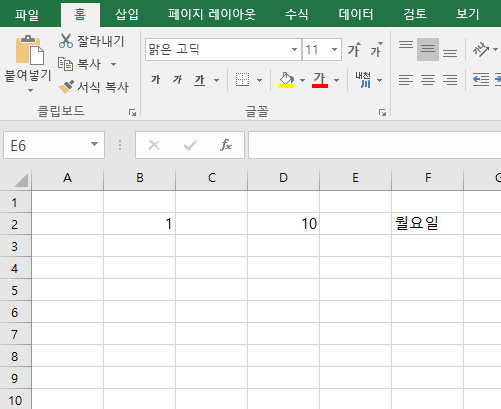This screenshot has width=501, height=409.
Task: Select cell B2 containing 1
Action: click(140, 224)
